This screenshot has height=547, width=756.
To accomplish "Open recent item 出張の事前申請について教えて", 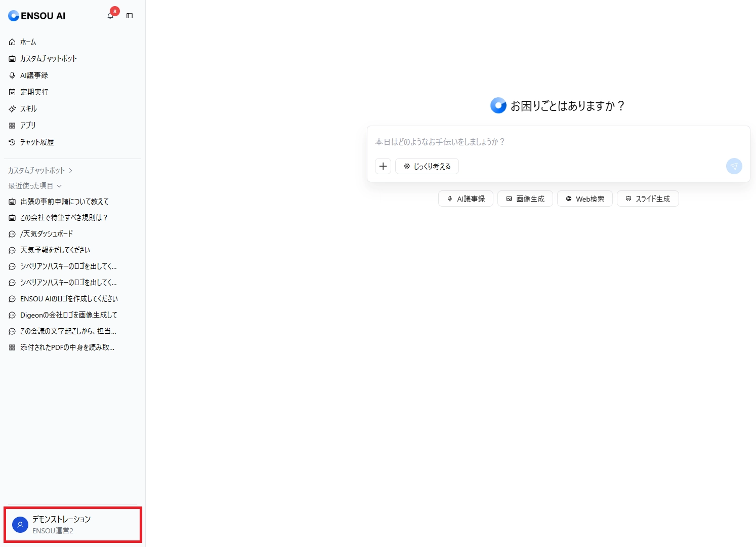I will pyautogui.click(x=72, y=202).
